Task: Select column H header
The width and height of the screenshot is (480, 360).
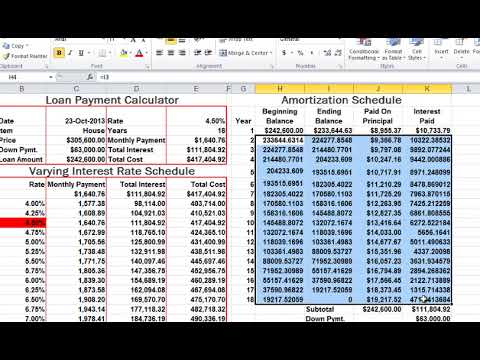Action: click(280, 89)
